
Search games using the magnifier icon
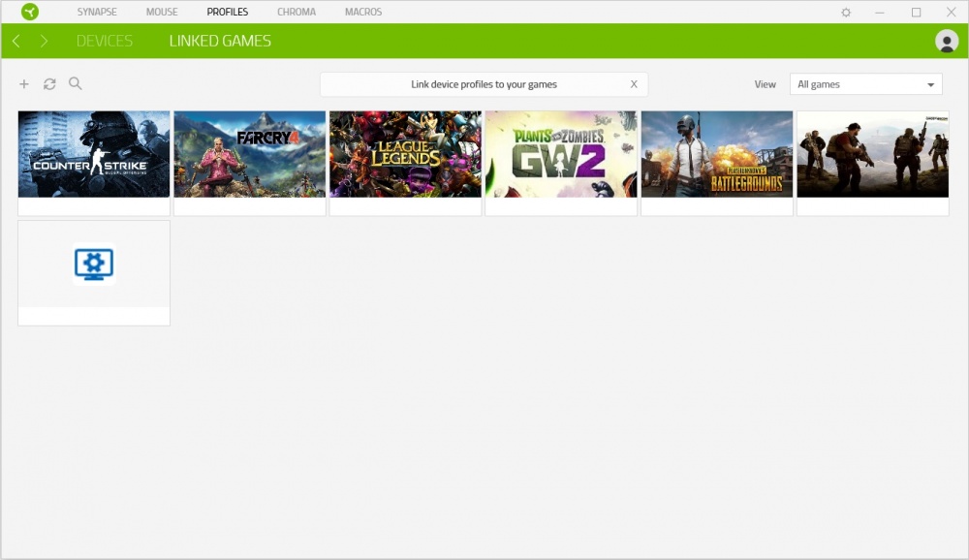pyautogui.click(x=76, y=83)
